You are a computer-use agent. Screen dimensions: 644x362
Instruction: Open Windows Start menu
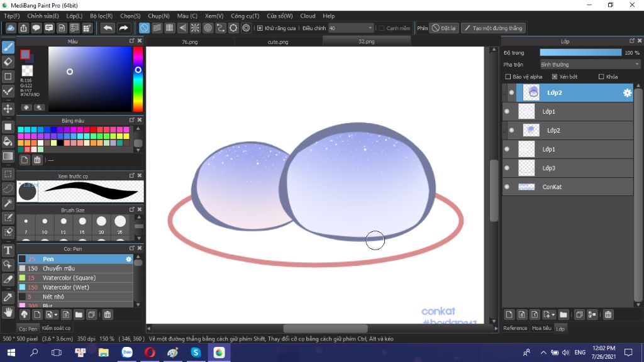(x=11, y=352)
